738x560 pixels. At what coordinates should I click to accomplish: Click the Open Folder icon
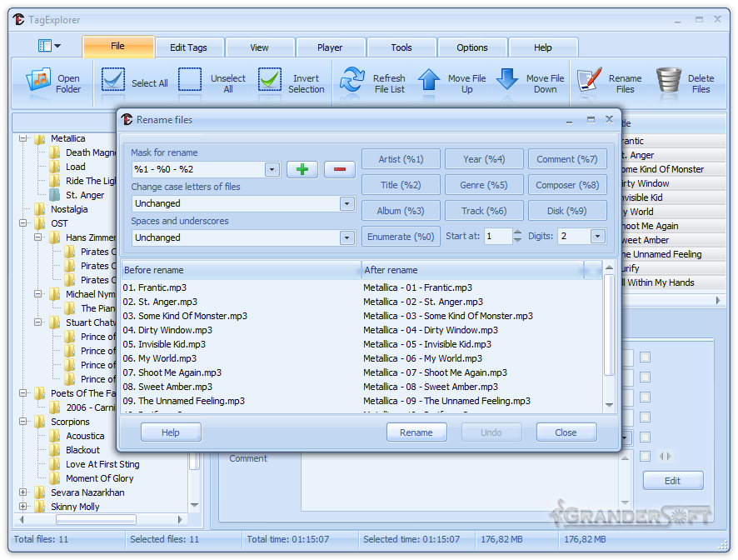(38, 80)
